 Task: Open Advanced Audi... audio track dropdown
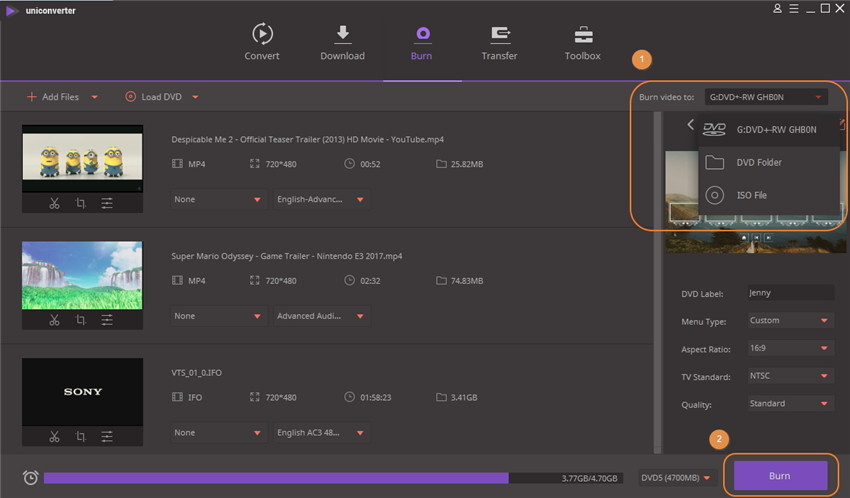321,316
